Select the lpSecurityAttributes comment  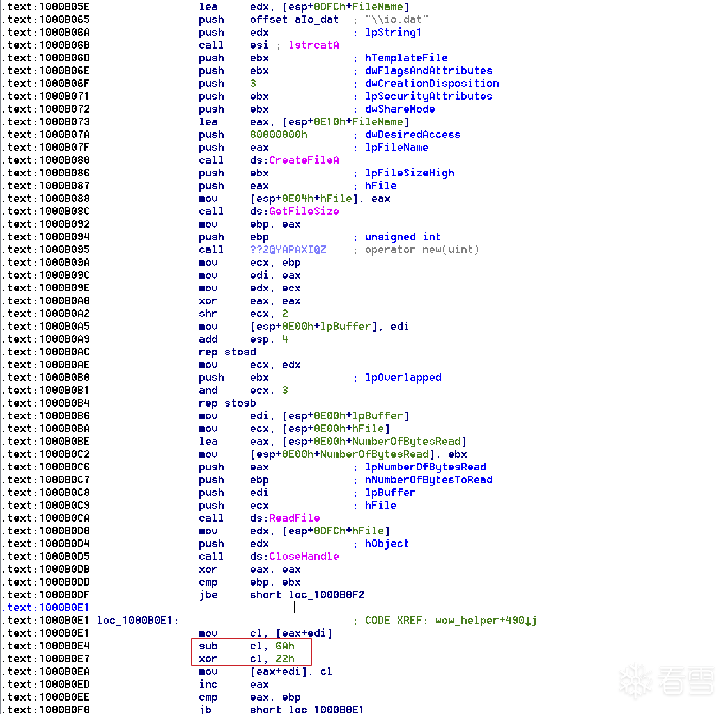(x=428, y=96)
